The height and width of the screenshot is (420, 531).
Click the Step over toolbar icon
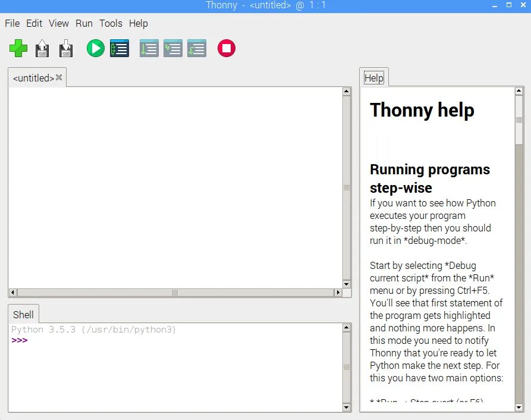(149, 48)
